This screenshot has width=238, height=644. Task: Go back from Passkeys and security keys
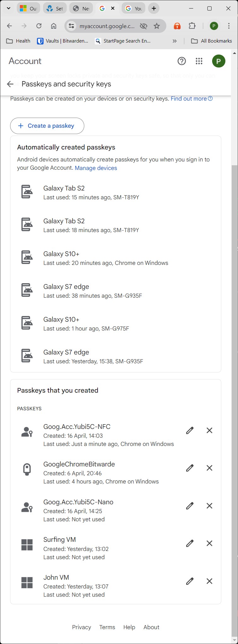click(10, 84)
